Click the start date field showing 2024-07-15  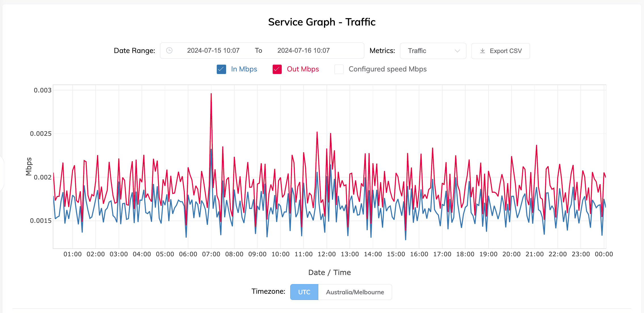(x=214, y=50)
